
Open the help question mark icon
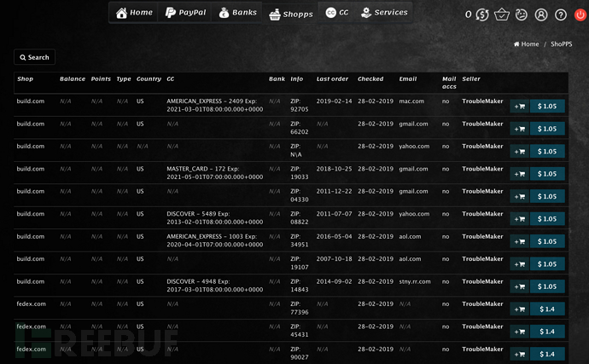561,15
